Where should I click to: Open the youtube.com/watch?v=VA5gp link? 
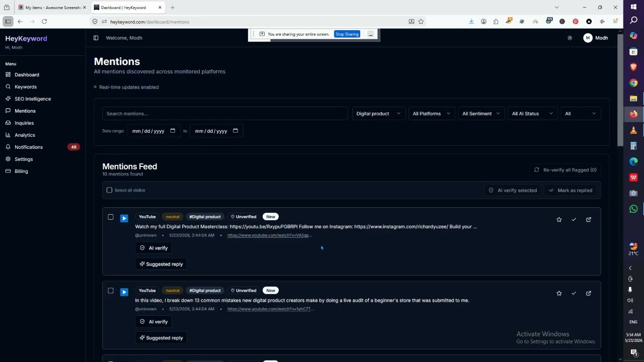point(270,235)
